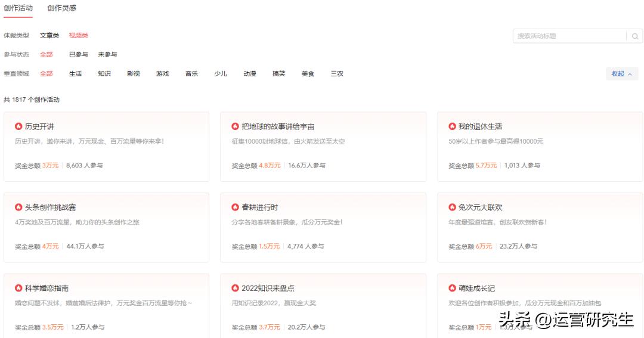Image resolution: width=644 pixels, height=338 pixels.
Task: Select 全部 in 垂直领域 row
Action: point(47,74)
